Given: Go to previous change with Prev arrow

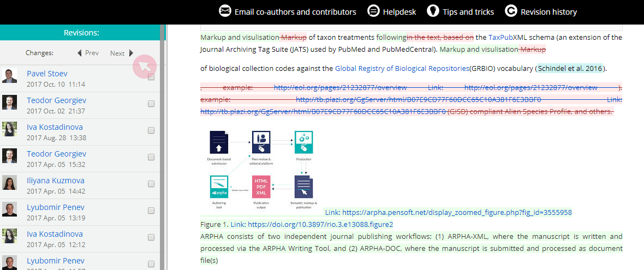Looking at the screenshot, I should coord(80,53).
